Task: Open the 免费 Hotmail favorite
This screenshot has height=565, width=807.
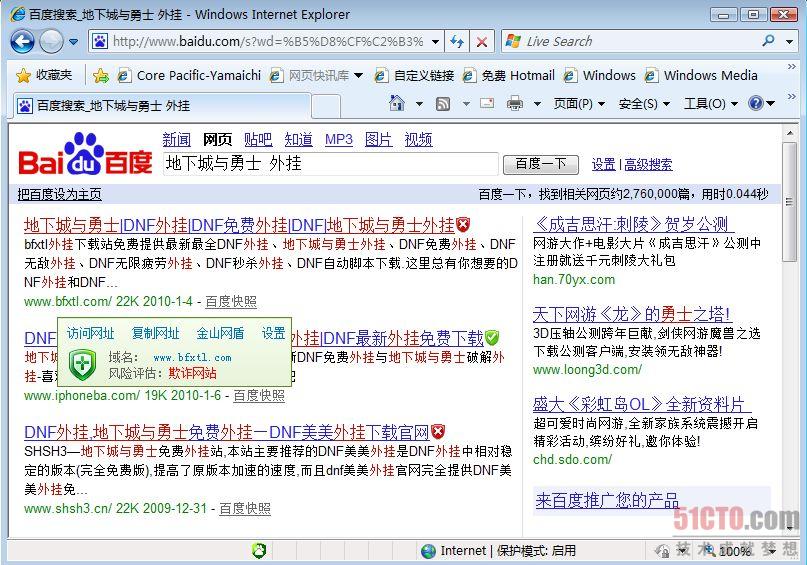Action: [508, 76]
